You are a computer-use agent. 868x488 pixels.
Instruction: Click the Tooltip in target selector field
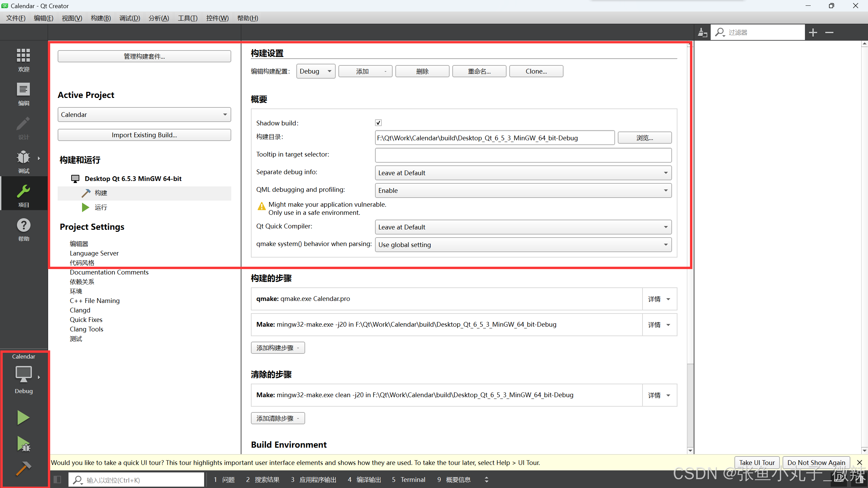pos(523,155)
